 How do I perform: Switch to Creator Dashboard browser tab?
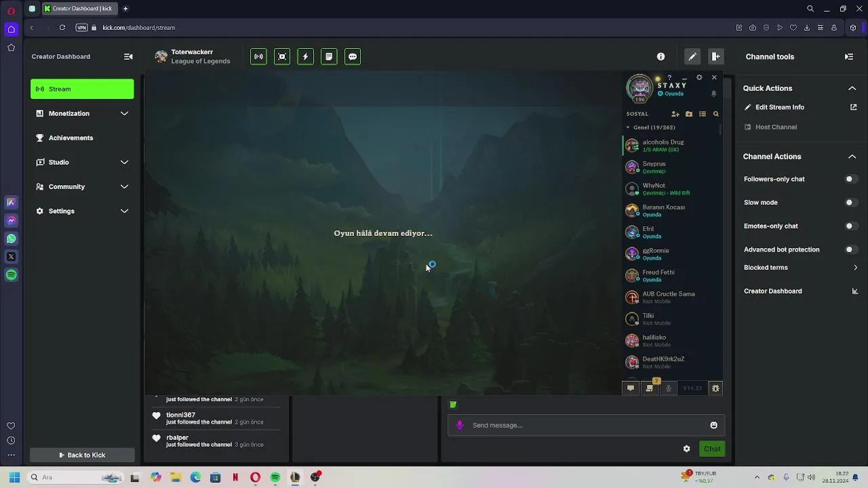79,9
